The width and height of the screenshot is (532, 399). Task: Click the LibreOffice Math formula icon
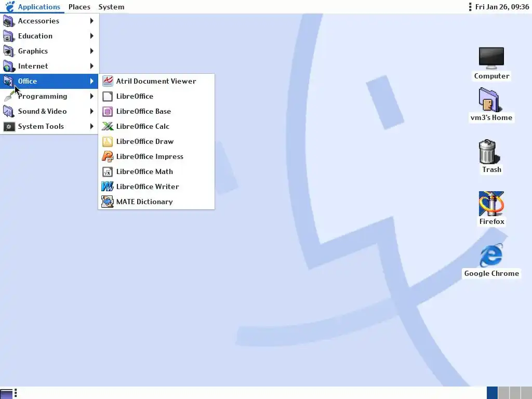(108, 171)
